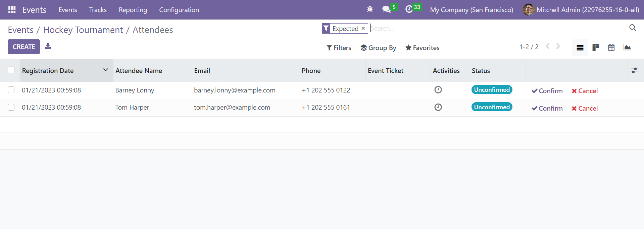Open the Reporting menu
Screen dimensions: 644x229
[133, 10]
